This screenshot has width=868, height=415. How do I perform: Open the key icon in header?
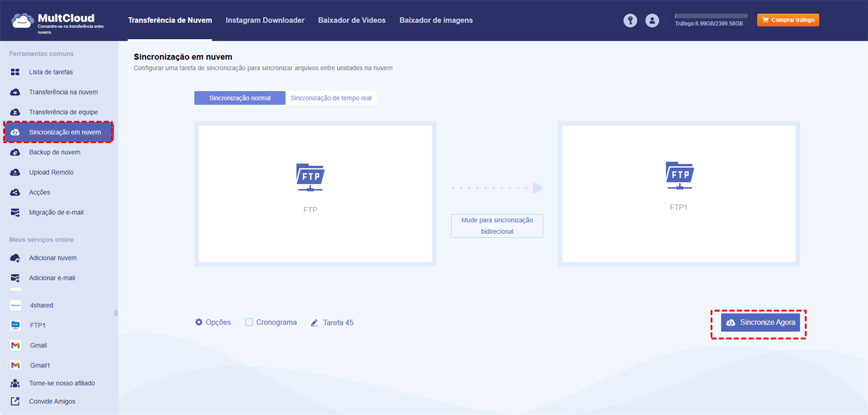(x=631, y=20)
